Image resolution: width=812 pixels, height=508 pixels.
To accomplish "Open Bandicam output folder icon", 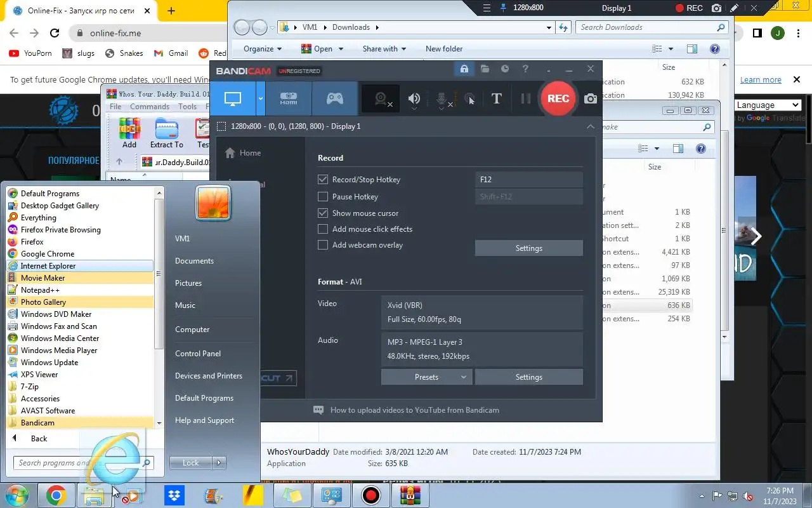I will (x=485, y=69).
